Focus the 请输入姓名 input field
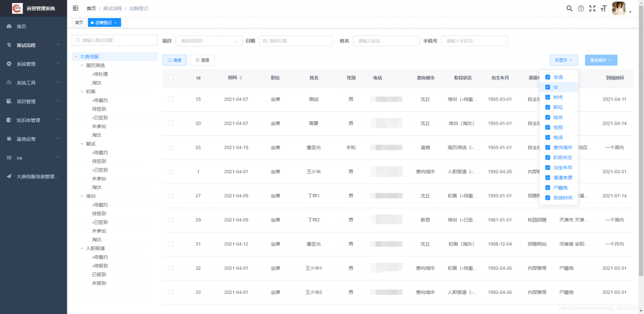The height and width of the screenshot is (314, 644). pos(386,41)
